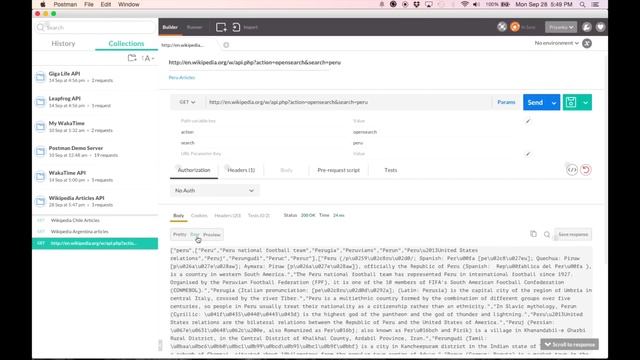
Task: Click the red reset request icon
Action: pos(586,170)
